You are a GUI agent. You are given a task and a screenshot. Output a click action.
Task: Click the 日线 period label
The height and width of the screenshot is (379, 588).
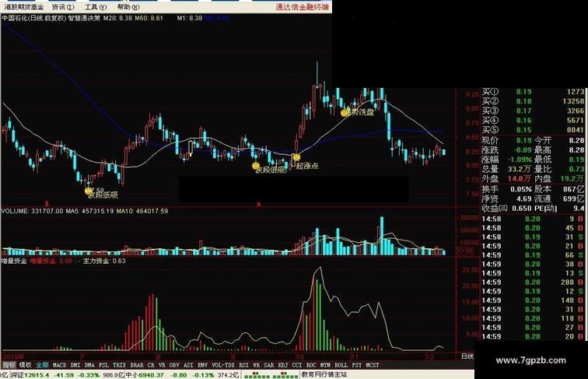[467, 356]
